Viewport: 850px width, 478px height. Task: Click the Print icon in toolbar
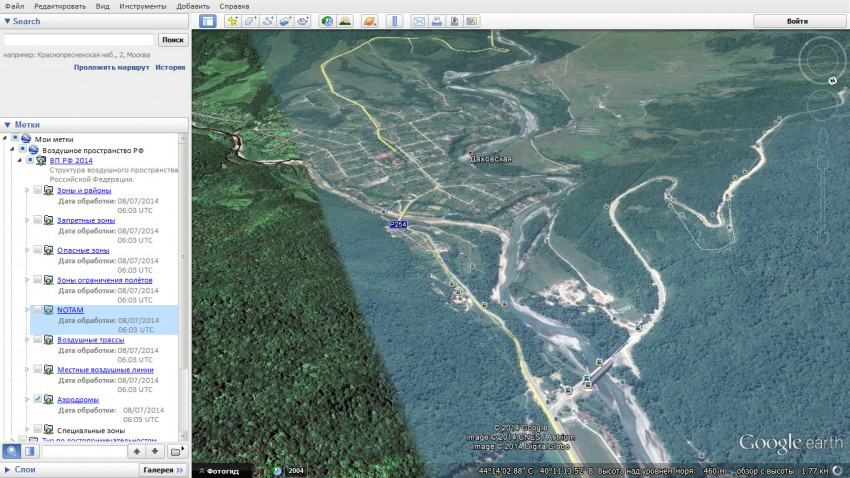coord(437,21)
